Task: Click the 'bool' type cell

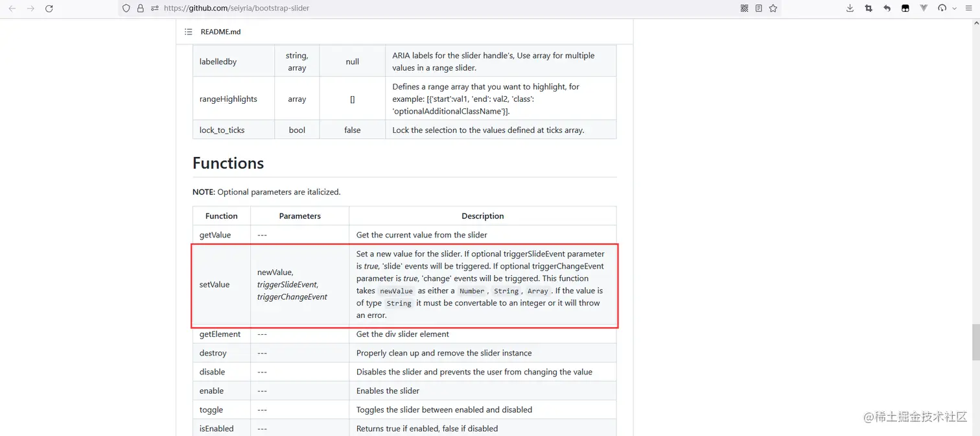Action: (297, 130)
